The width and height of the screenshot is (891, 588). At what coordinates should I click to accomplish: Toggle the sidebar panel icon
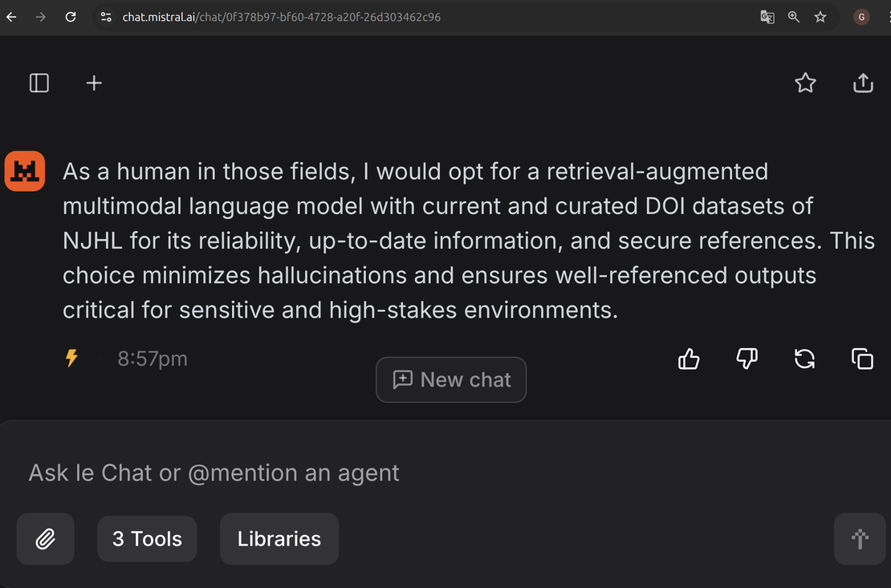[39, 83]
